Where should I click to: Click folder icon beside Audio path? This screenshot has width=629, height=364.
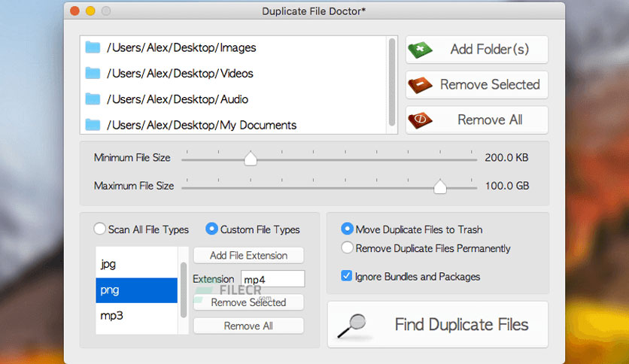(x=93, y=99)
